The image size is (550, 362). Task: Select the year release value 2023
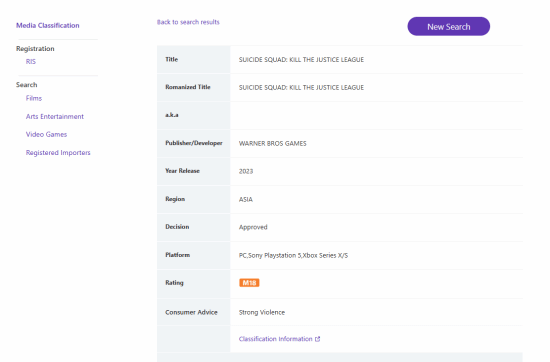pos(246,171)
